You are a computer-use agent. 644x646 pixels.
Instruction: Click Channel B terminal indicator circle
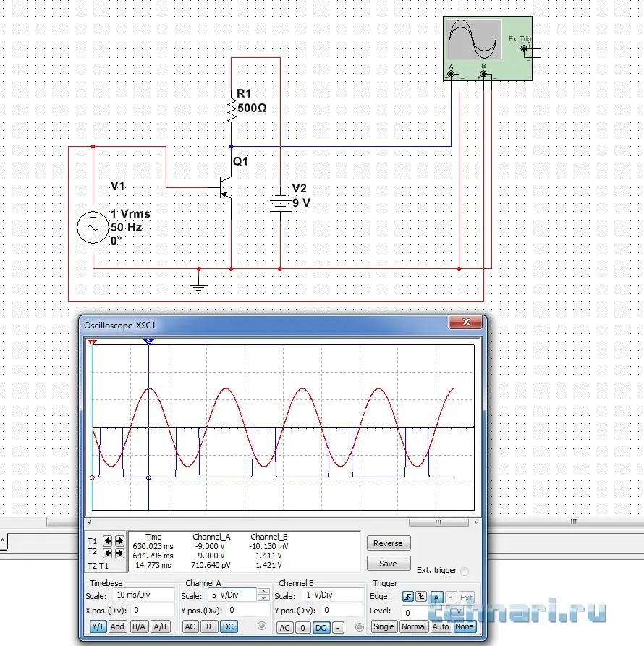click(x=360, y=627)
